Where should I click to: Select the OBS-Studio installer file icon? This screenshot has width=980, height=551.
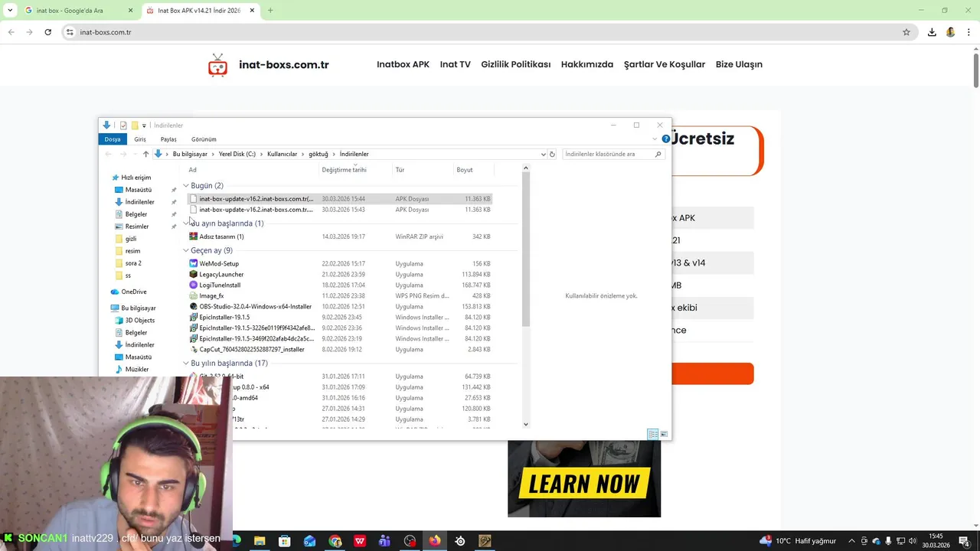click(x=194, y=306)
